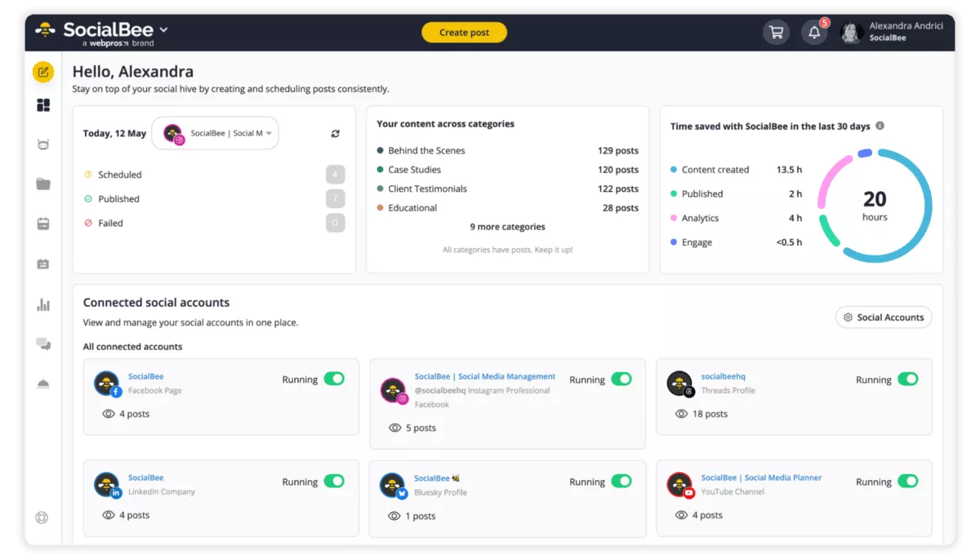980x560 pixels.
Task: Open the socialbeehq Threads profile link
Action: click(723, 376)
